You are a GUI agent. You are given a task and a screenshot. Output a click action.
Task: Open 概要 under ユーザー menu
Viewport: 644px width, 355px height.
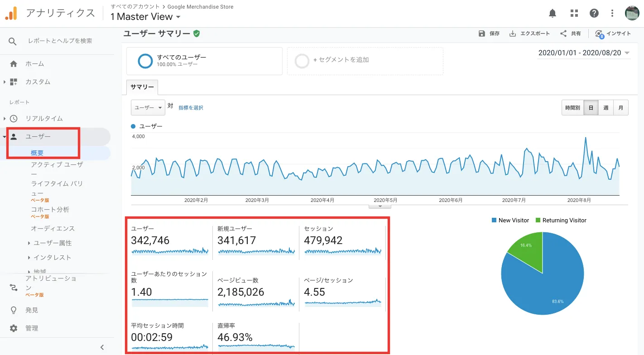[x=37, y=153]
